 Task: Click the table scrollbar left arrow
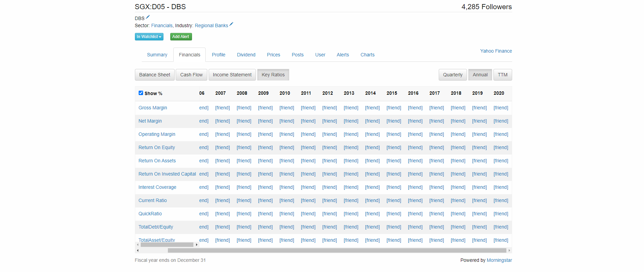point(137,250)
